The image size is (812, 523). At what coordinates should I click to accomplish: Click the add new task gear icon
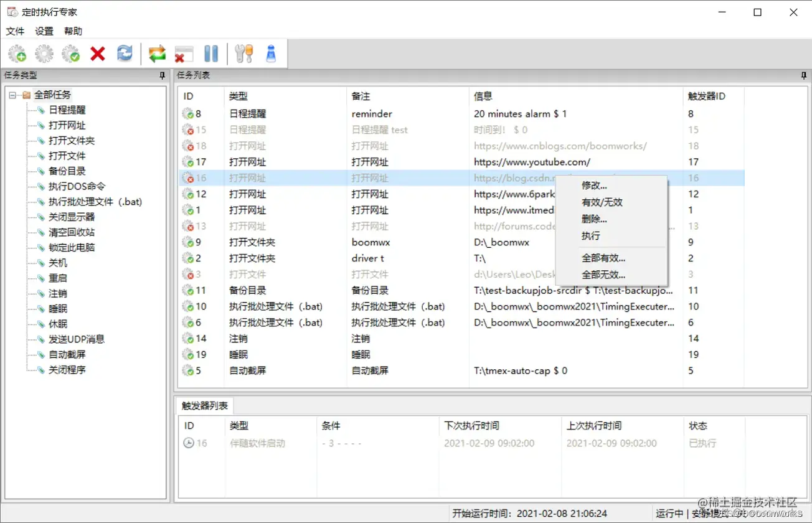(17, 54)
